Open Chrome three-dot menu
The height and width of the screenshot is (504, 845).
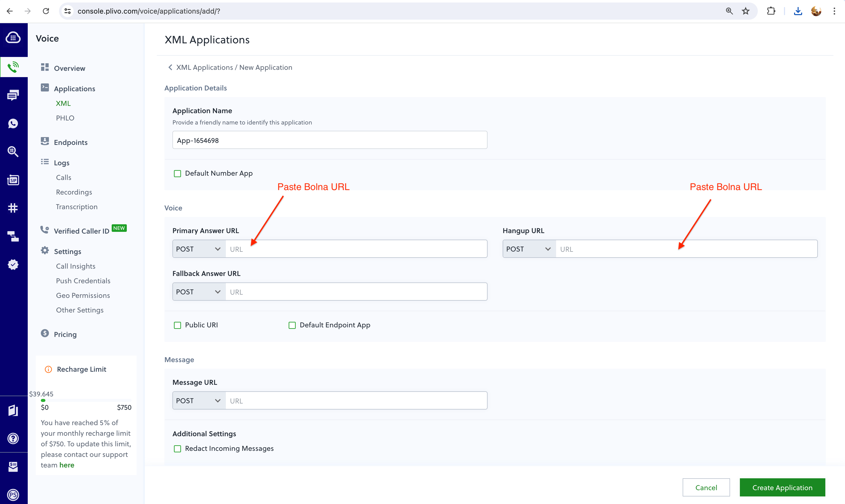(x=834, y=11)
